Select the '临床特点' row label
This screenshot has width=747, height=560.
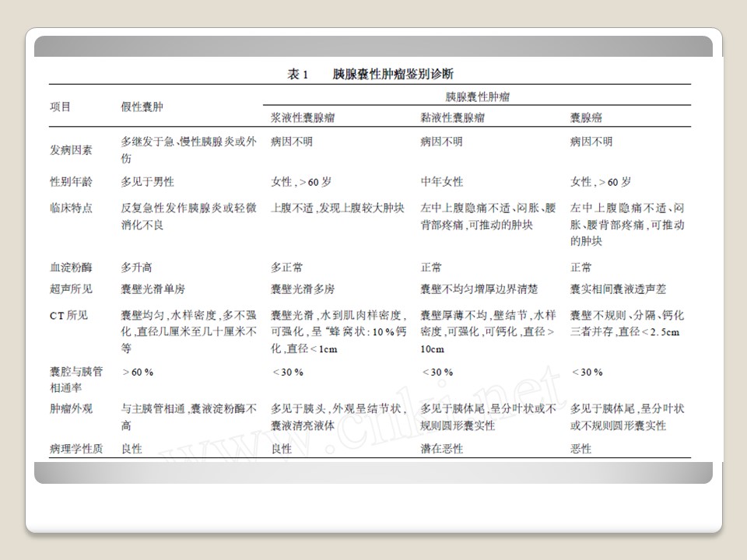click(71, 208)
